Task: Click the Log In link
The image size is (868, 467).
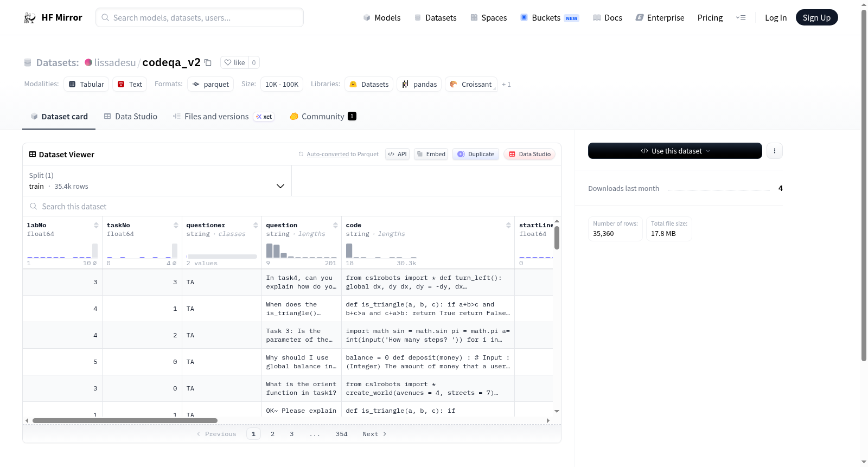Action: (x=776, y=18)
